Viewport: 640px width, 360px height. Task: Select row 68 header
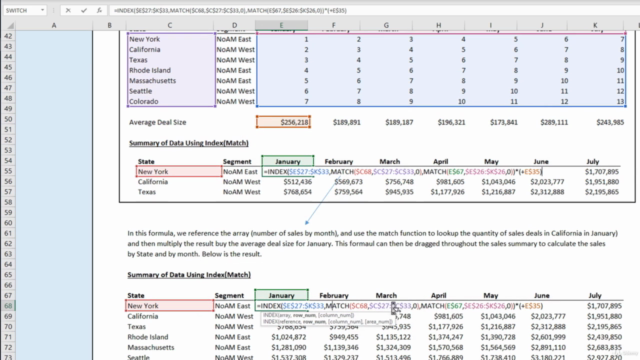point(8,306)
